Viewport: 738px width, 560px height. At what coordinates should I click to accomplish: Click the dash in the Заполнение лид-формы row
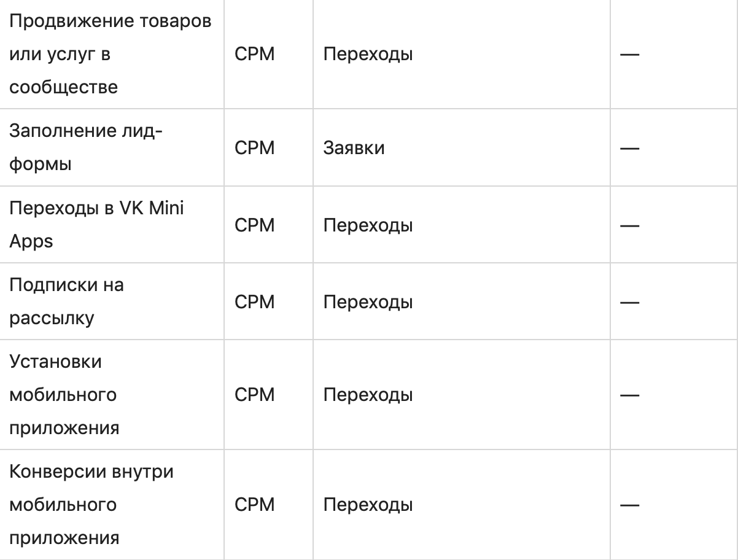[630, 148]
